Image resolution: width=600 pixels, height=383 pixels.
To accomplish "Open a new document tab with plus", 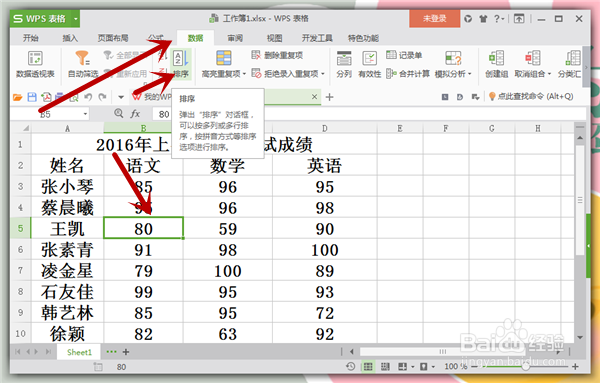I will tap(329, 97).
